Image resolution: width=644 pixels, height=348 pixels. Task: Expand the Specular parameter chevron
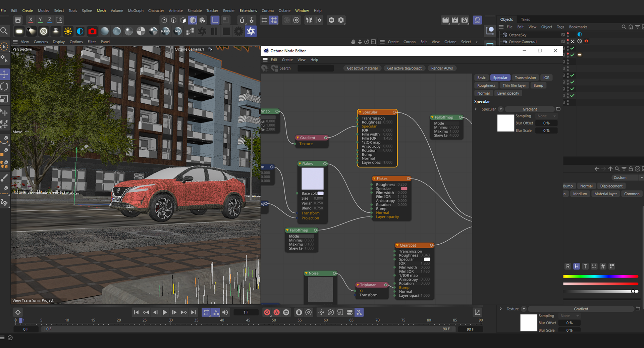[476, 109]
